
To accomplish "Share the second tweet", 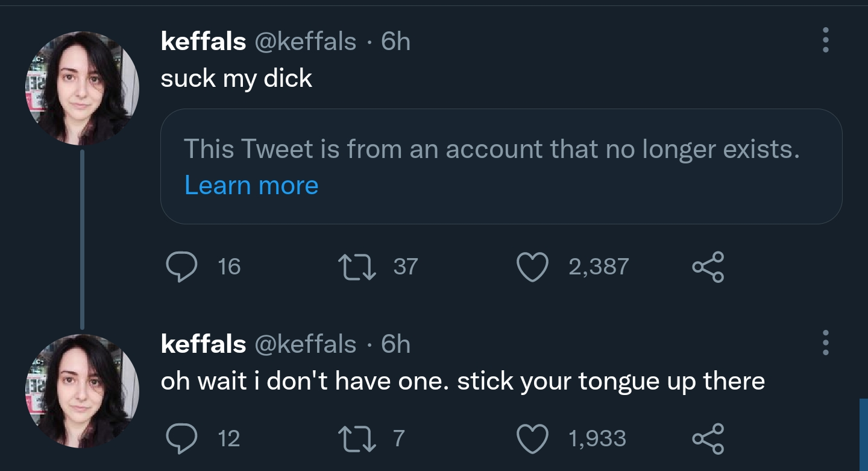I will pos(708,438).
